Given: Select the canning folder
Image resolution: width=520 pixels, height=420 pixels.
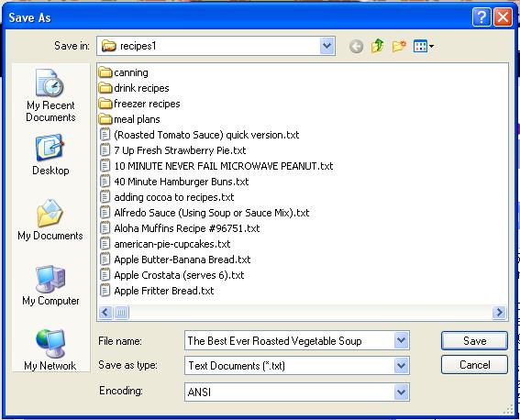Looking at the screenshot, I should click(124, 72).
